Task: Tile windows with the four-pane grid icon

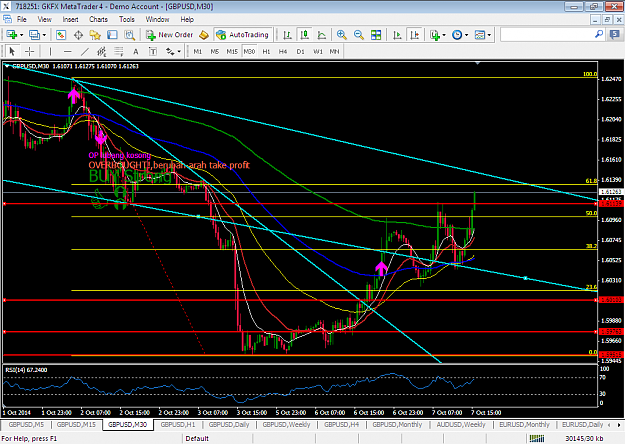Action: 376,35
